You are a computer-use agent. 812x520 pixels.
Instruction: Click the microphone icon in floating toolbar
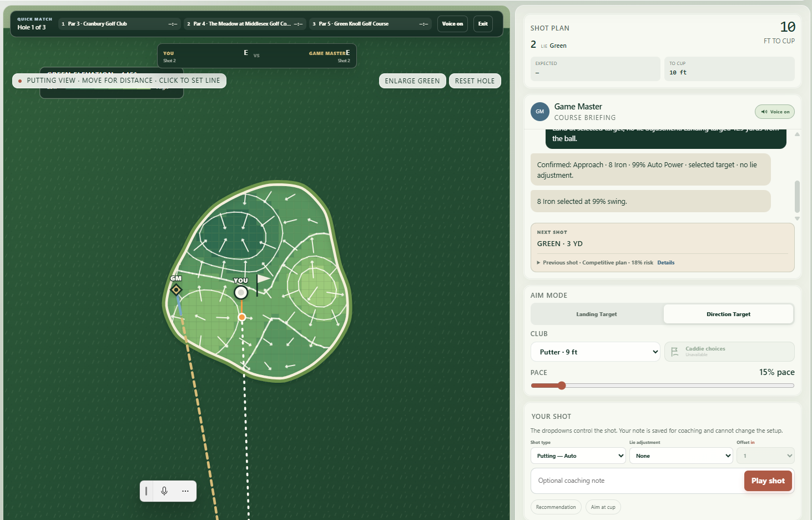164,491
